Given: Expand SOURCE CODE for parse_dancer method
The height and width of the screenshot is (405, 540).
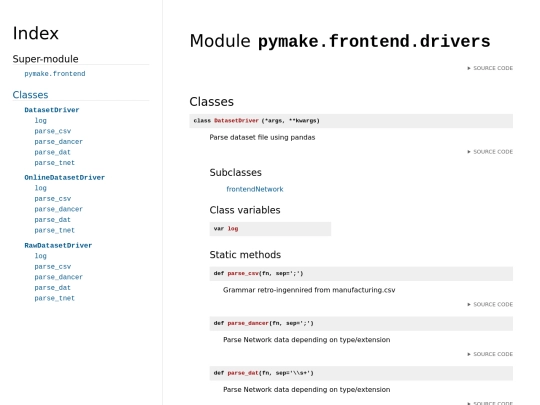Looking at the screenshot, I should click(x=490, y=354).
